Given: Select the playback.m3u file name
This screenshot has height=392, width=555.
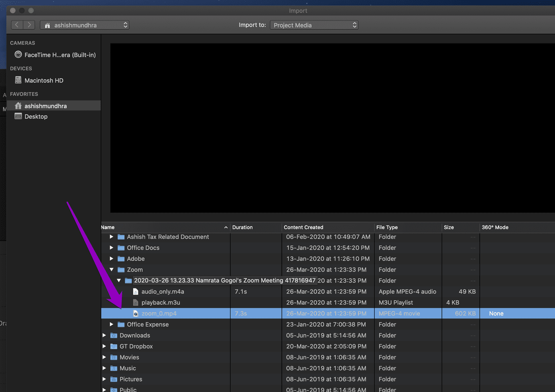Looking at the screenshot, I should 161,303.
